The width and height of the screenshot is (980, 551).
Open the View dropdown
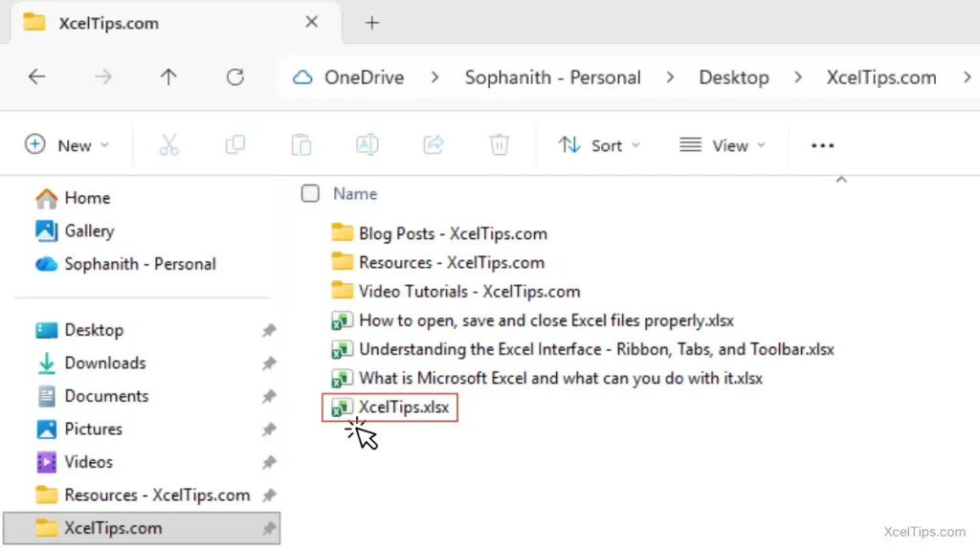point(723,144)
